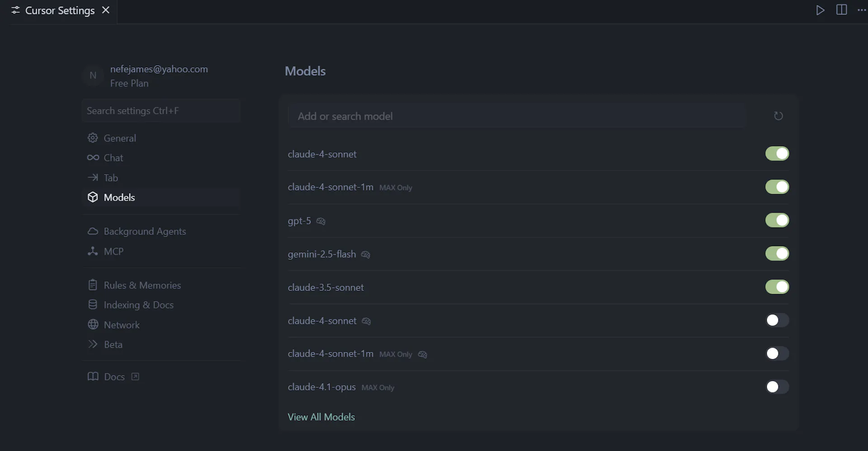
Task: Enable the claude-4.1-opus MAX Only toggle
Action: pyautogui.click(x=777, y=387)
